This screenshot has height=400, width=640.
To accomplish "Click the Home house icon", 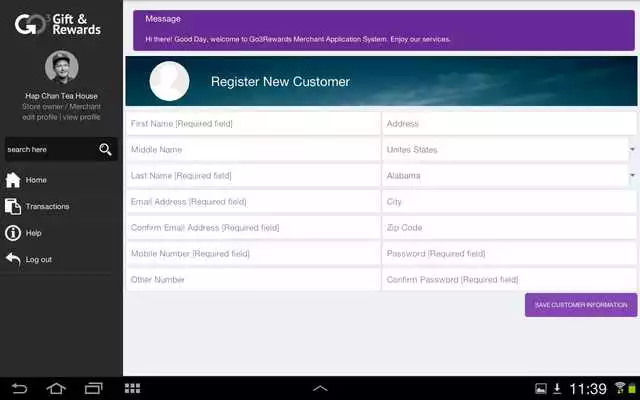I will click(x=13, y=180).
